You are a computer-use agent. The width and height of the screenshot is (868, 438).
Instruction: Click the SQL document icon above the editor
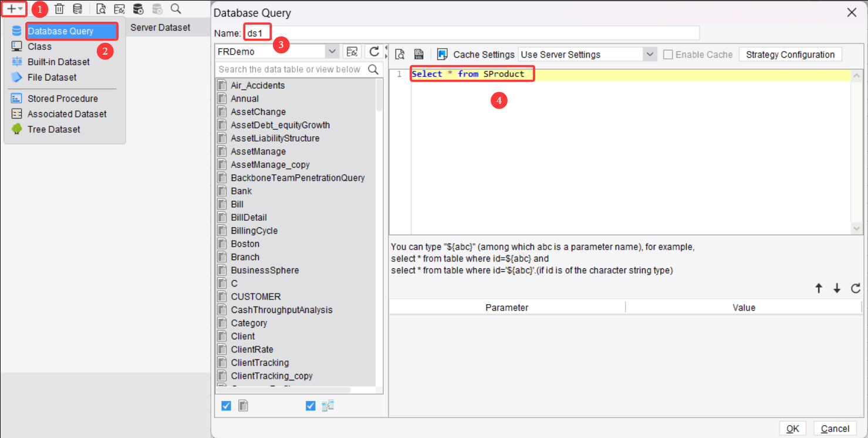click(x=419, y=55)
